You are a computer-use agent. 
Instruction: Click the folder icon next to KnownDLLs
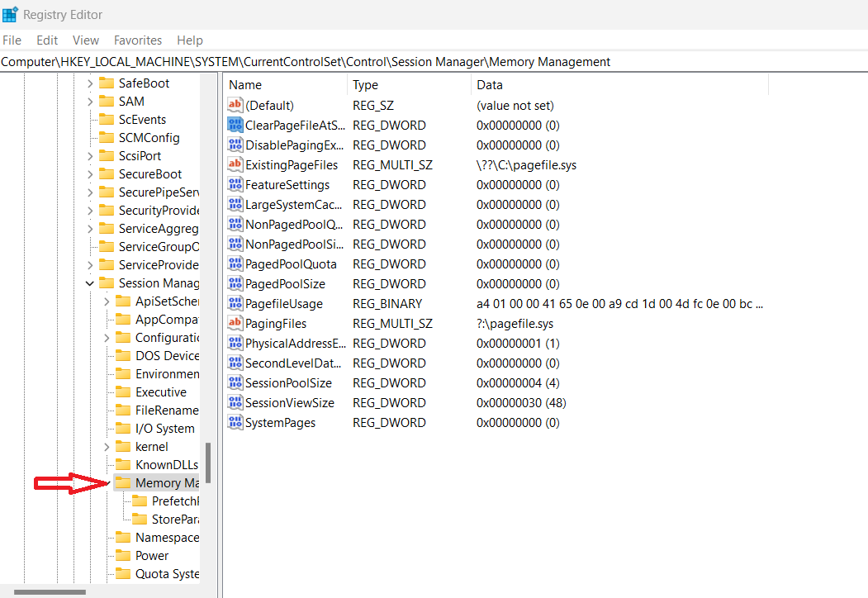[122, 465]
